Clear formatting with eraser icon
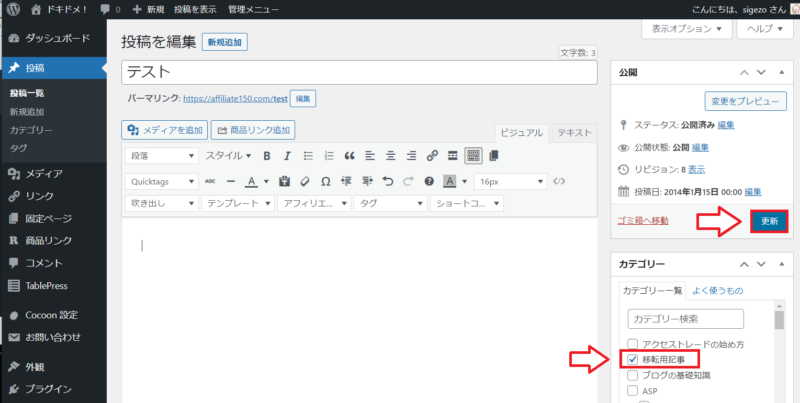Viewport: 800px width, 403px height. [x=305, y=181]
